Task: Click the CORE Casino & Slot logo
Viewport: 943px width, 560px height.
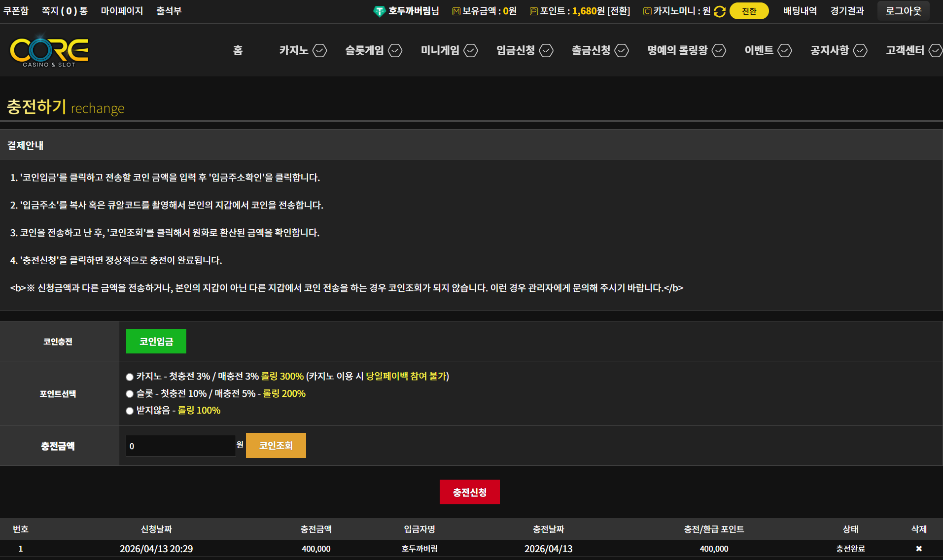Action: [49, 51]
